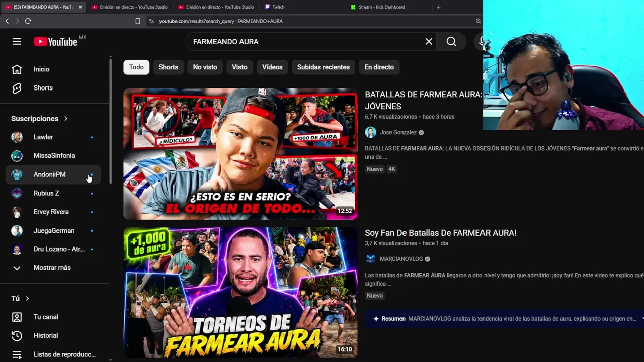This screenshot has width=644, height=362.
Task: Reload the page
Action: tap(28, 21)
